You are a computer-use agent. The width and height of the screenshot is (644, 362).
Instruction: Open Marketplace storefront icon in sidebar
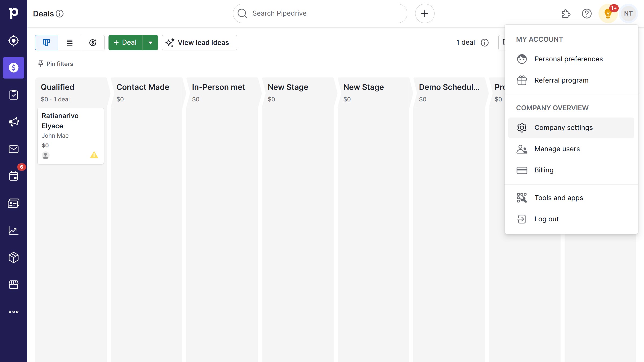(x=13, y=285)
